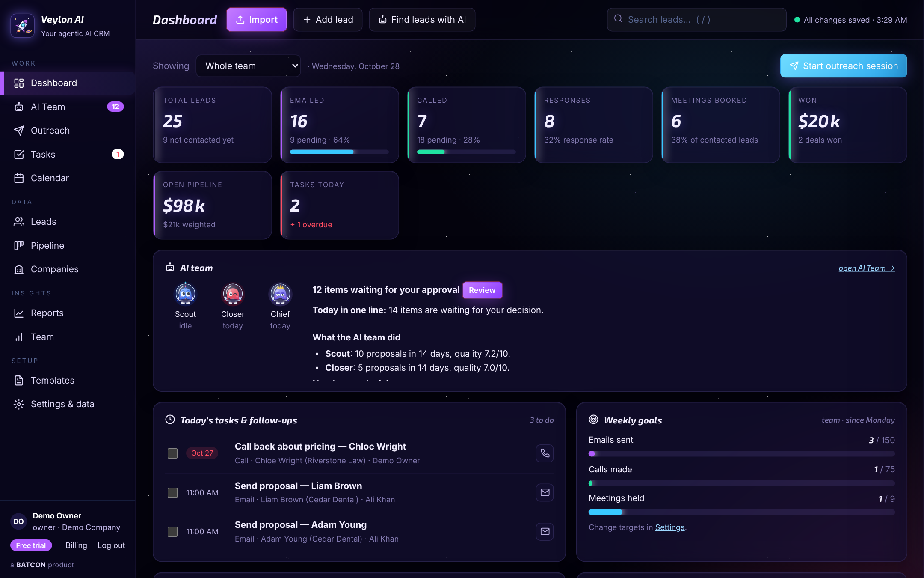The width and height of the screenshot is (924, 578).
Task: Click email icon for Adam Young proposal
Action: point(545,531)
